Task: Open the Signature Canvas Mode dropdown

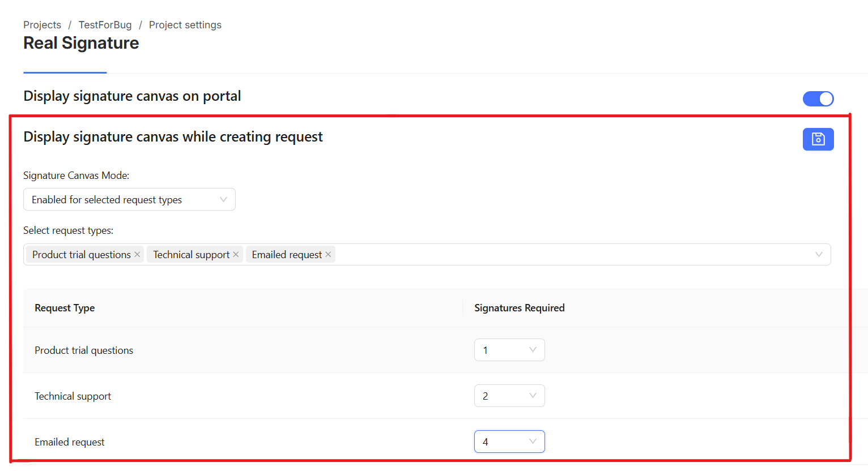Action: (x=129, y=200)
